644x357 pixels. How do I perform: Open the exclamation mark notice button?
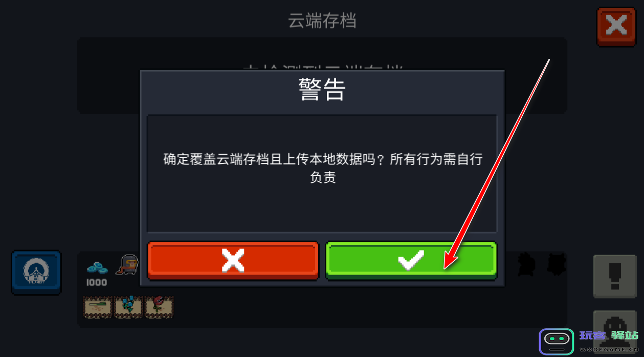point(615,277)
